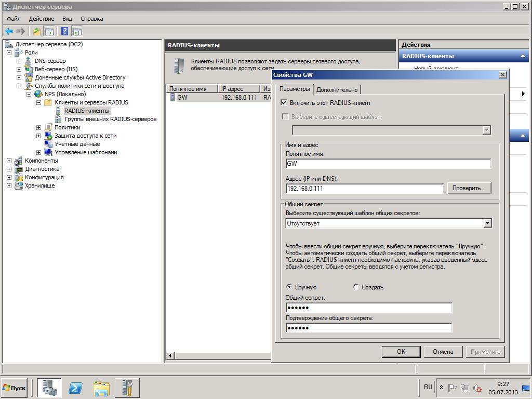Click the Адрес (IP или DNS) field
This screenshot has width=532, height=399.
[364, 188]
